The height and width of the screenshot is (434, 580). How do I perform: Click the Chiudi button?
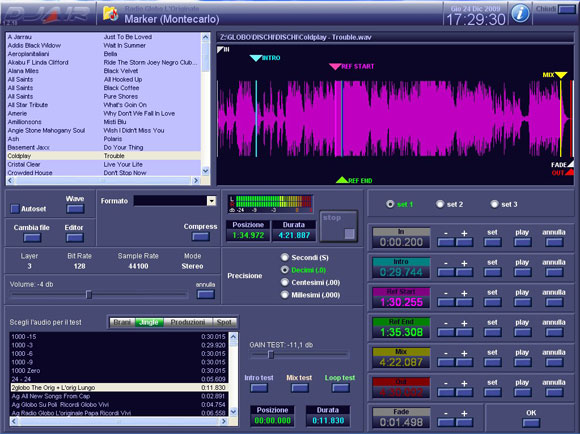(x=567, y=9)
